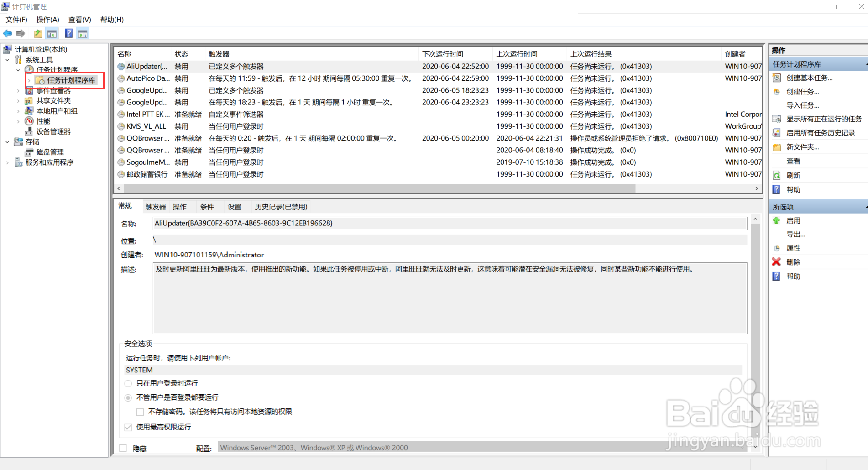Viewport: 868px width, 470px height.
Task: Toggle the action pane toolbar icon
Action: click(83, 33)
